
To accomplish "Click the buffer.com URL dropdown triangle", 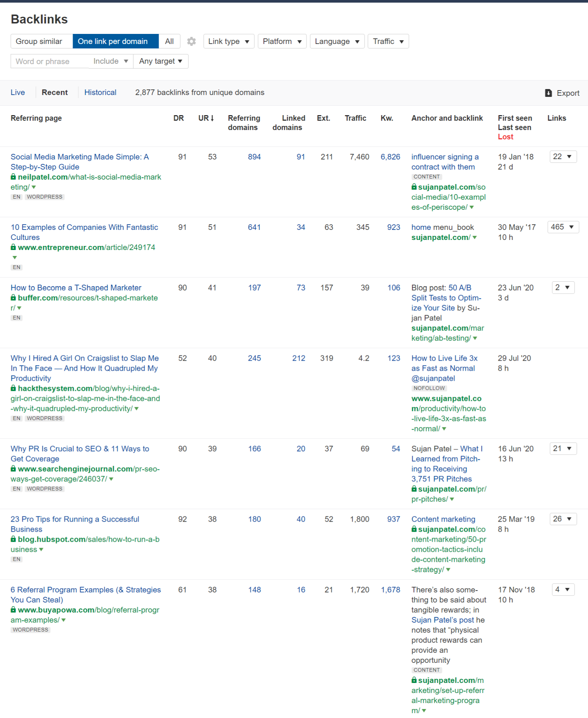I will point(19,308).
